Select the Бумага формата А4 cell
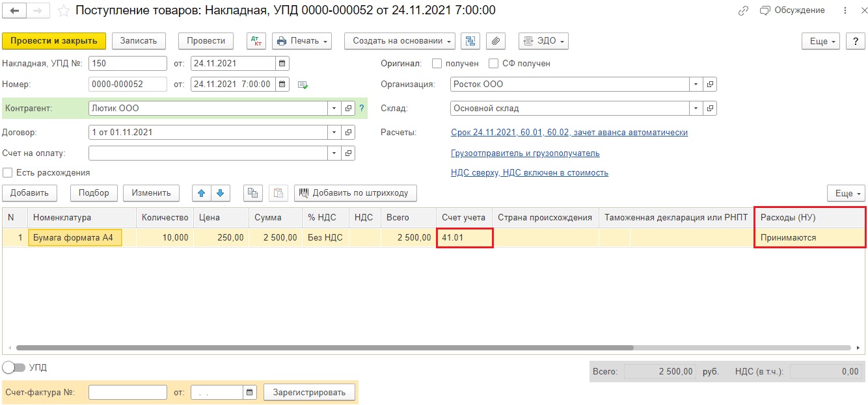The width and height of the screenshot is (868, 405). click(x=75, y=238)
